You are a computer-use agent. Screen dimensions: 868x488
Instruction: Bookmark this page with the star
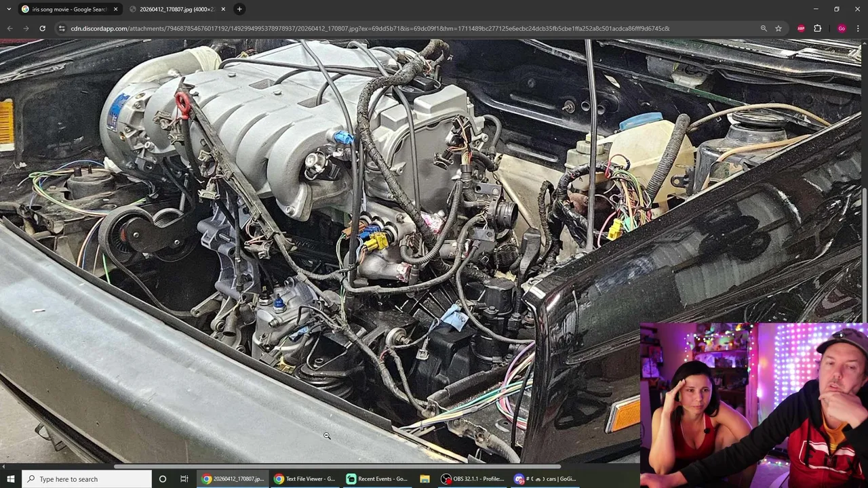coord(778,28)
